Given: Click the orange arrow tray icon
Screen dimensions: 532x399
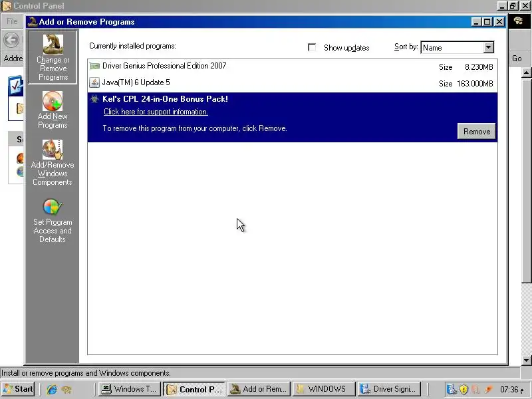Looking at the screenshot, I should pos(489,389).
